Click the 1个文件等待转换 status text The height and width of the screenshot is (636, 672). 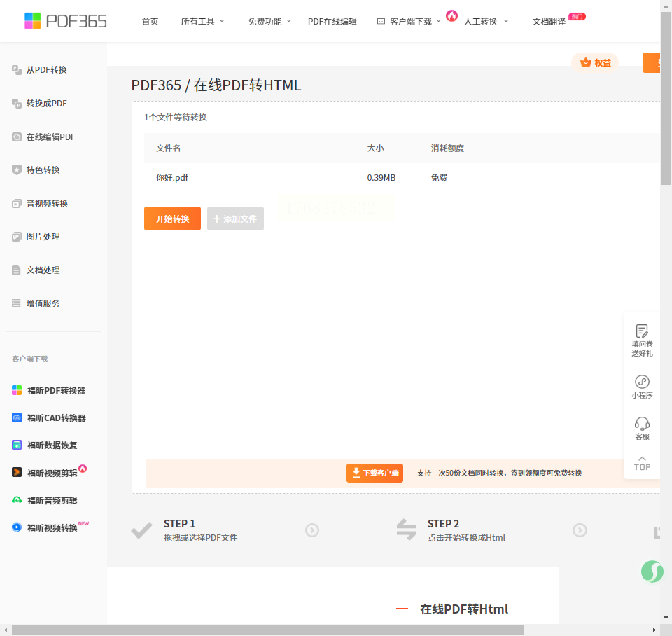pos(176,118)
